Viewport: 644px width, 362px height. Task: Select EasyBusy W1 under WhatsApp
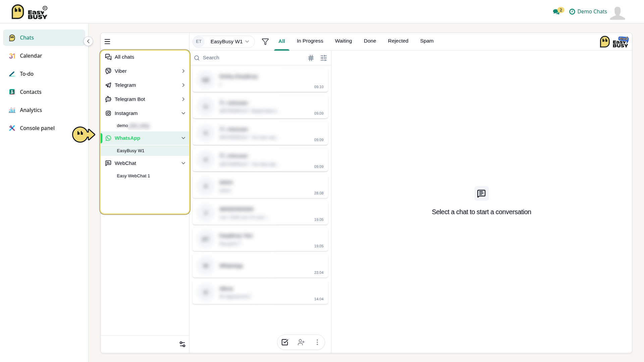click(x=145, y=151)
